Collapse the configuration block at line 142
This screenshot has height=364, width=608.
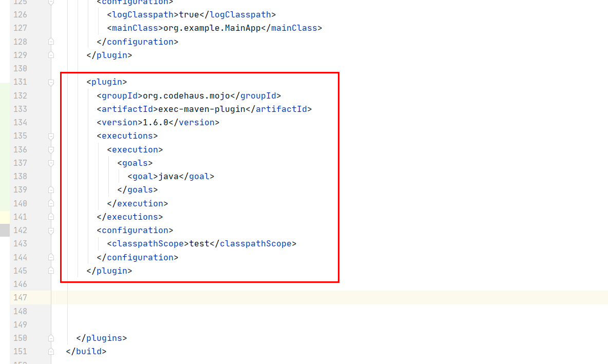(50, 230)
